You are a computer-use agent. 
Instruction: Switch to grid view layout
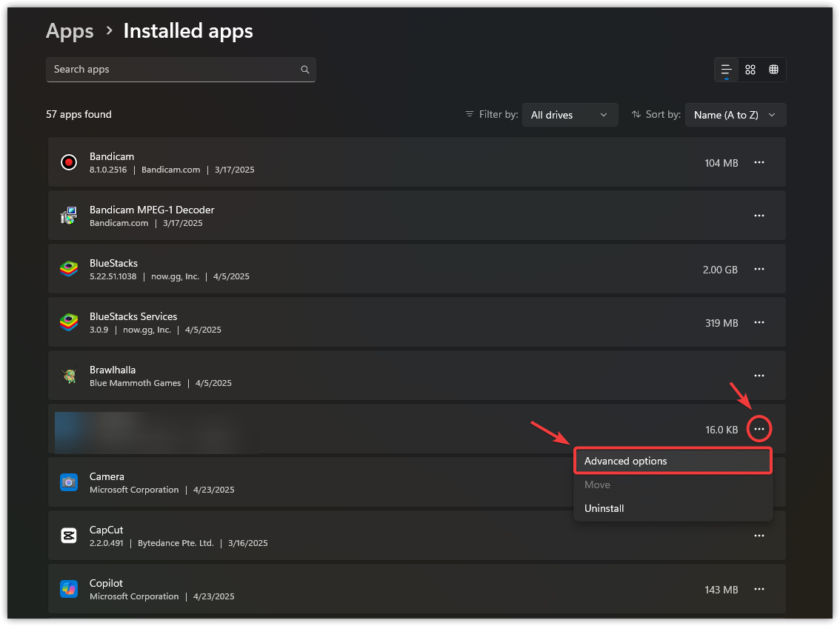point(750,70)
